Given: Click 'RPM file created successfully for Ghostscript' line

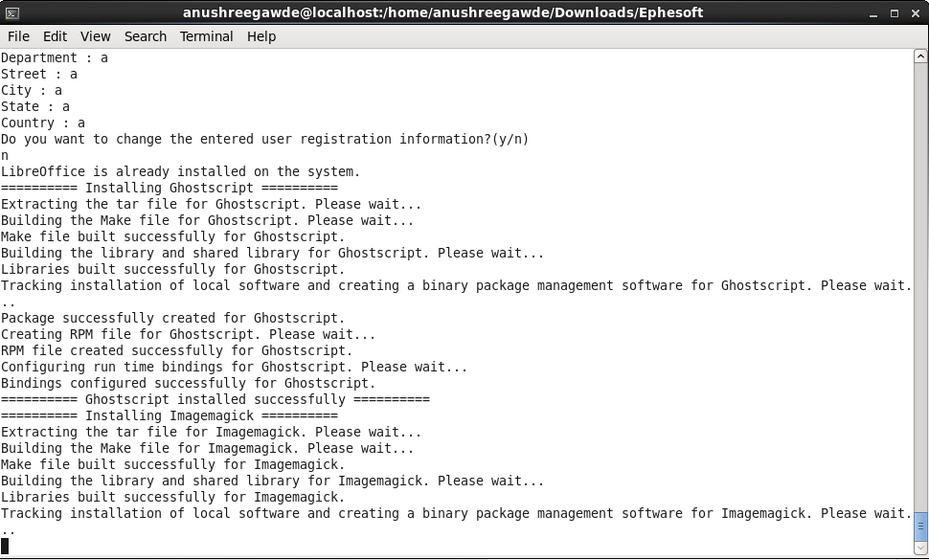Looking at the screenshot, I should click(x=177, y=351).
